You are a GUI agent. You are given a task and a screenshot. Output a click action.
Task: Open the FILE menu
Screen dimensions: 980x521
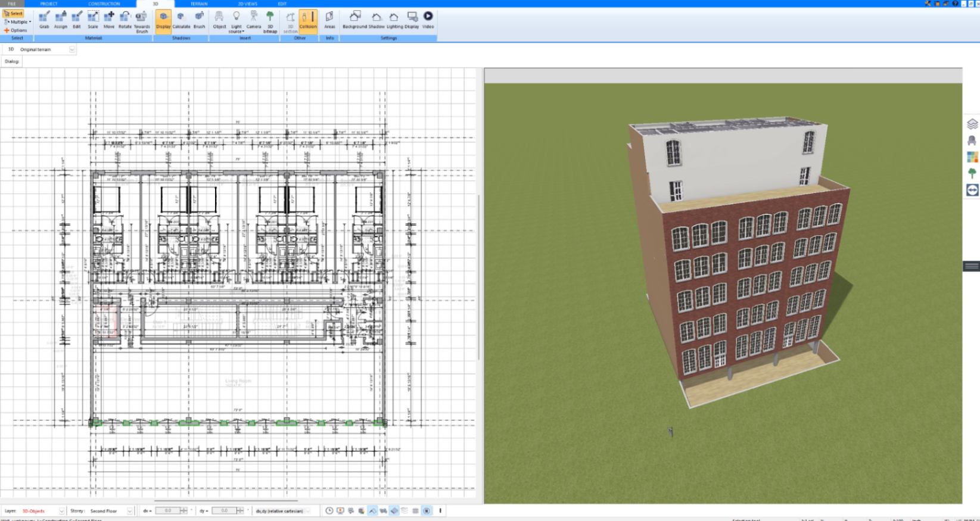tap(12, 4)
